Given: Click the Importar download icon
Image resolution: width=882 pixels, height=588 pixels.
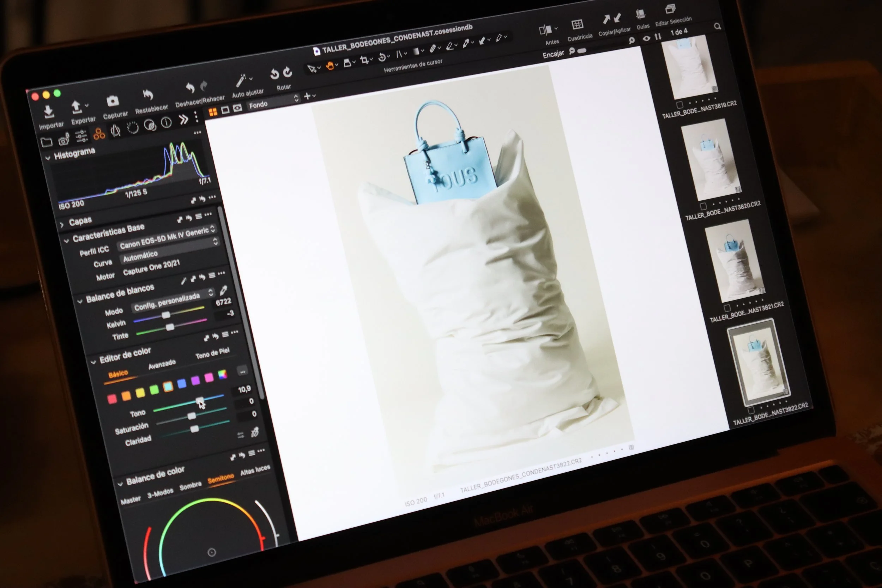Looking at the screenshot, I should (x=48, y=111).
